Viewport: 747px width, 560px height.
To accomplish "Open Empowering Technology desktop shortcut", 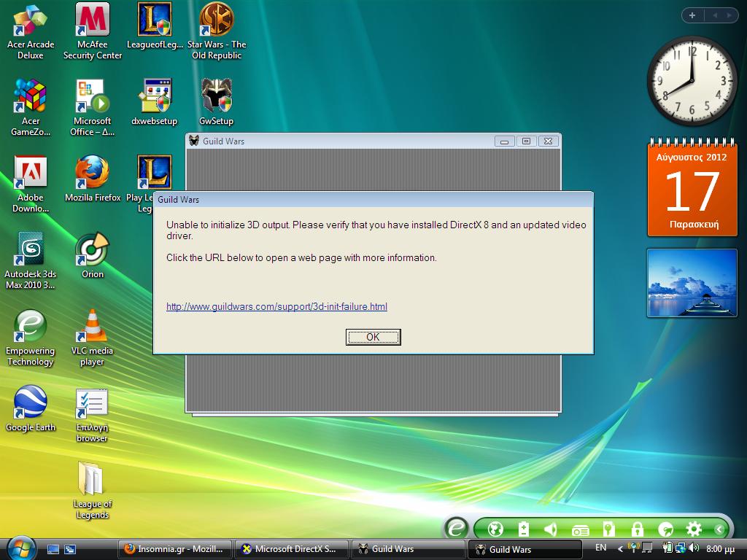I will (x=31, y=338).
